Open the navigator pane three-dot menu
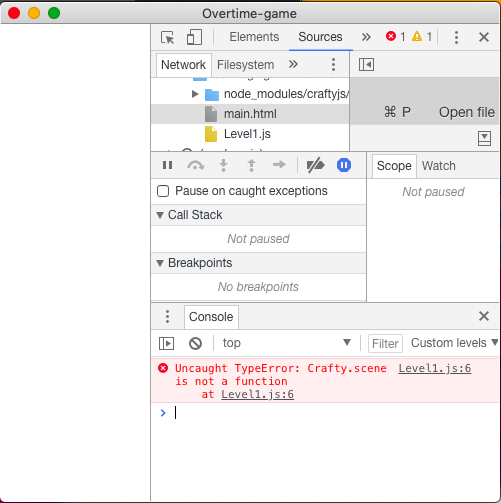The width and height of the screenshot is (501, 503). [x=333, y=64]
